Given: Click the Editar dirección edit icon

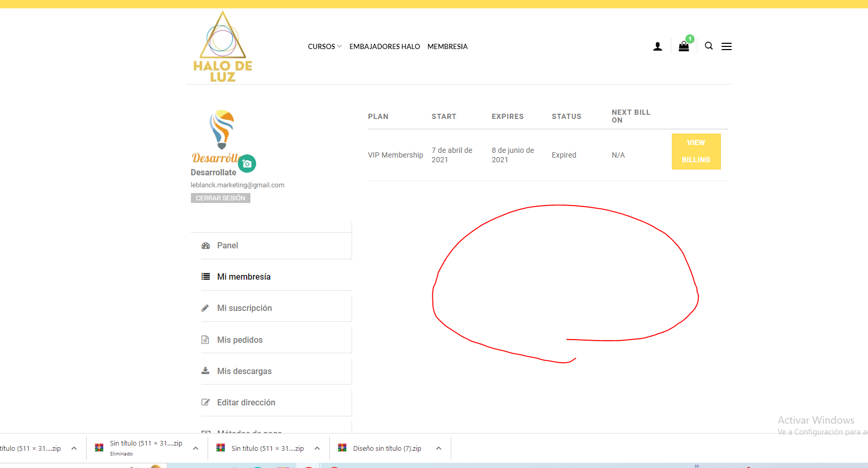Looking at the screenshot, I should pos(206,402).
